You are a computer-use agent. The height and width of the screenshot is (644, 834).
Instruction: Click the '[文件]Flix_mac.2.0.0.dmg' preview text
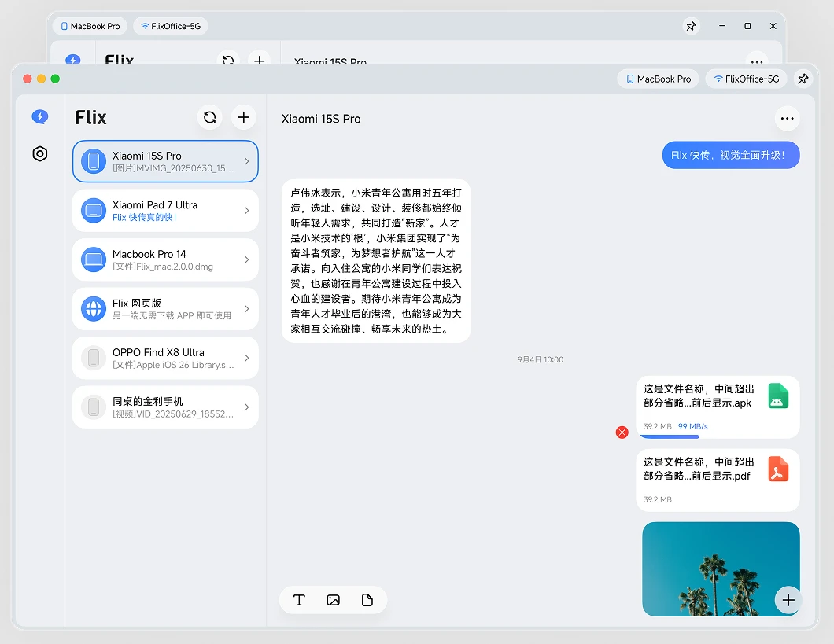(163, 267)
